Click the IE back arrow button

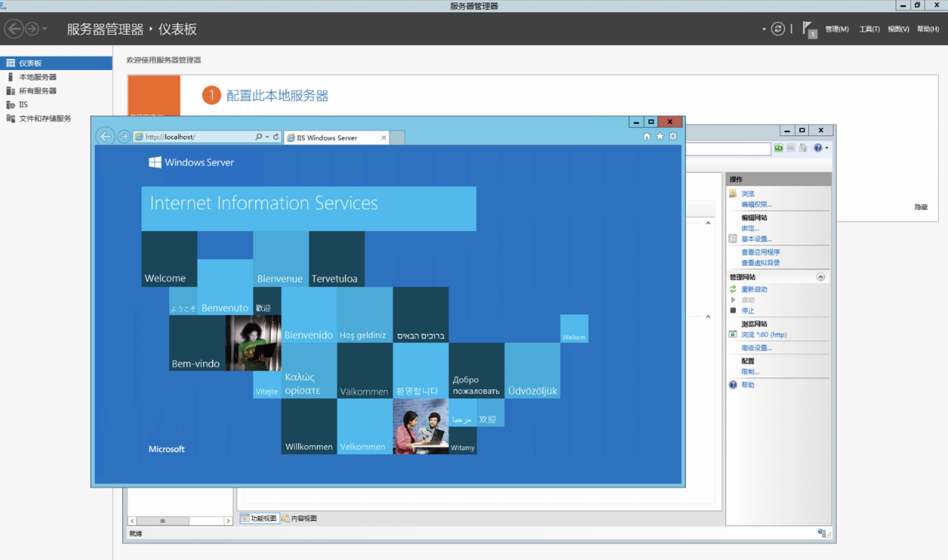pos(106,137)
